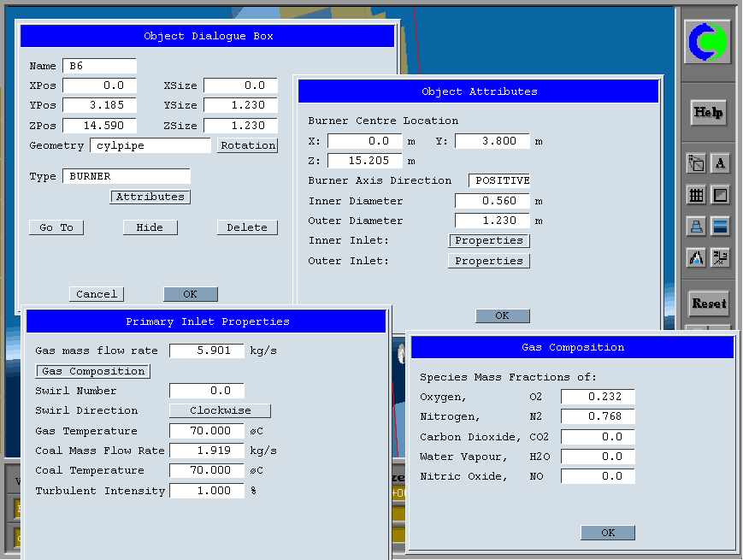Open Inner Inlet Properties
This screenshot has height=560, width=743.
pyautogui.click(x=488, y=241)
